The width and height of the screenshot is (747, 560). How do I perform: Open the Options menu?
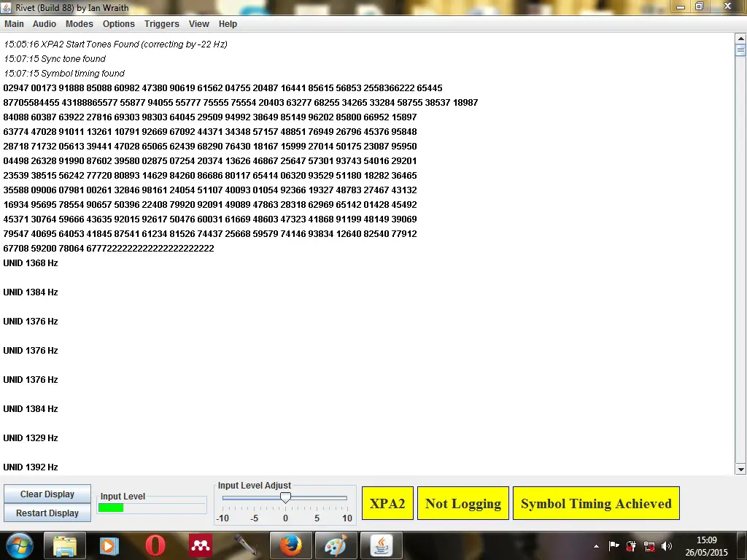[118, 24]
